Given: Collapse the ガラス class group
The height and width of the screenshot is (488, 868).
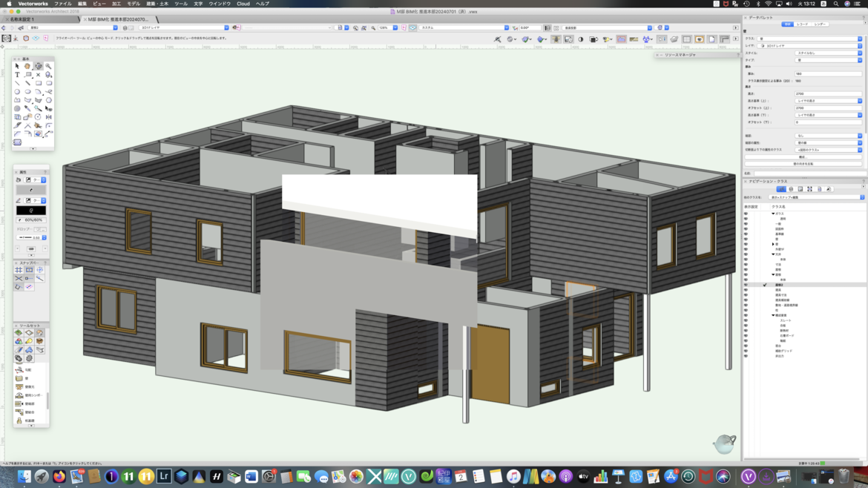Looking at the screenshot, I should [773, 214].
